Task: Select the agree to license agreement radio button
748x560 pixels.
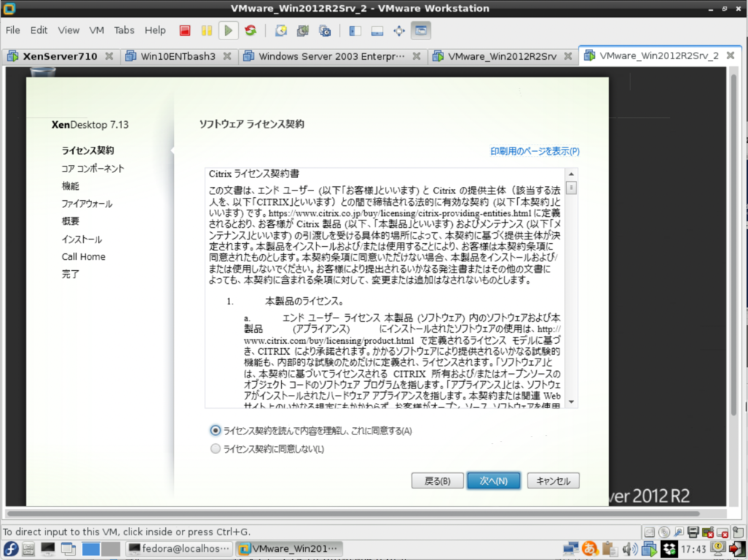Action: tap(215, 431)
